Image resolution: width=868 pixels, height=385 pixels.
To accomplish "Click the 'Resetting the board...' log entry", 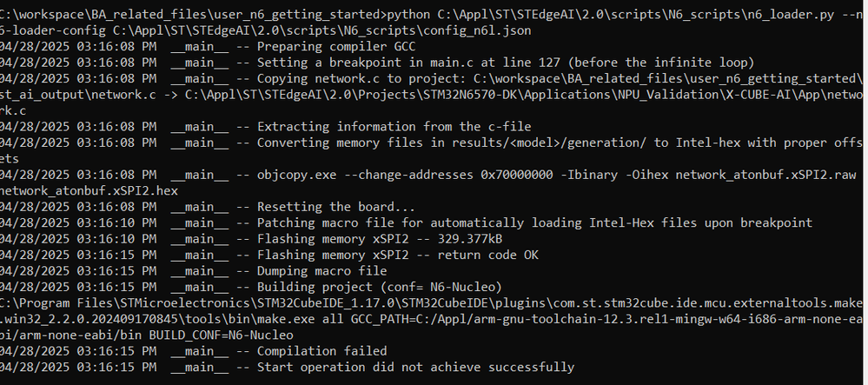I will pyautogui.click(x=335, y=207).
